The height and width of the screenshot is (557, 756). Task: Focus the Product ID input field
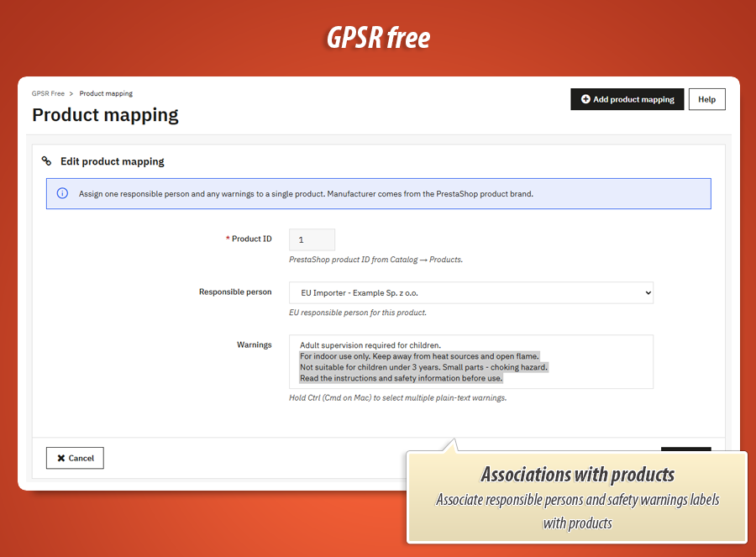point(312,239)
